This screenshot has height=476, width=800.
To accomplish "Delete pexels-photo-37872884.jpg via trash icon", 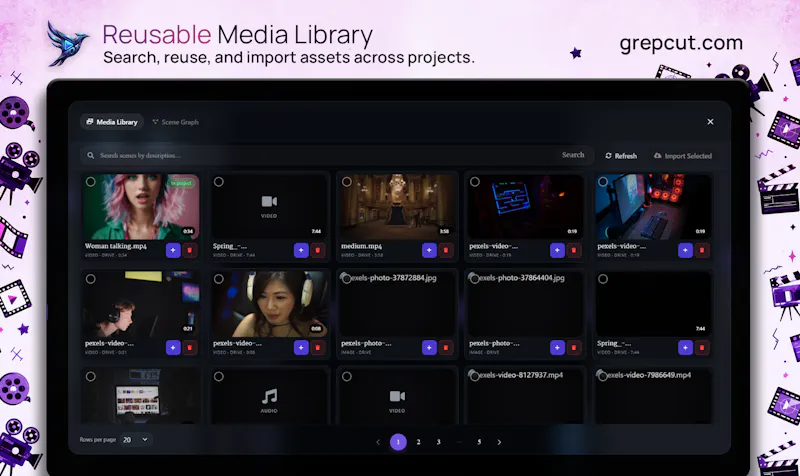I will pyautogui.click(x=446, y=347).
